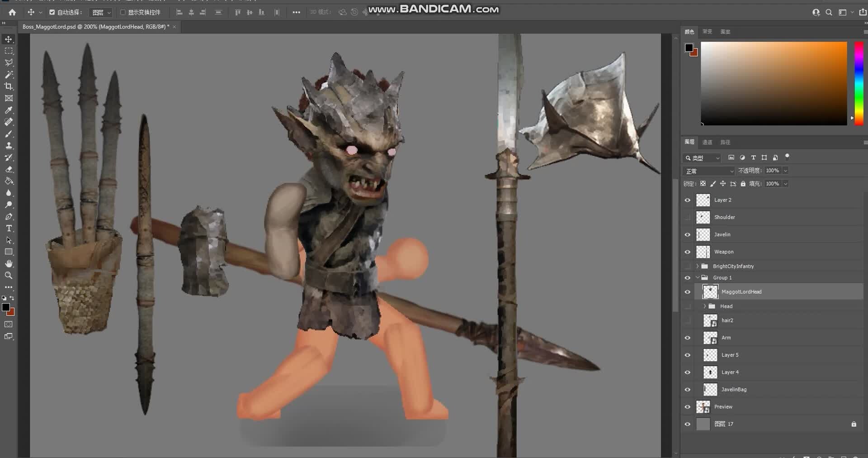This screenshot has width=868, height=458.
Task: Enable the 显示变换控件 checkbox
Action: point(122,12)
